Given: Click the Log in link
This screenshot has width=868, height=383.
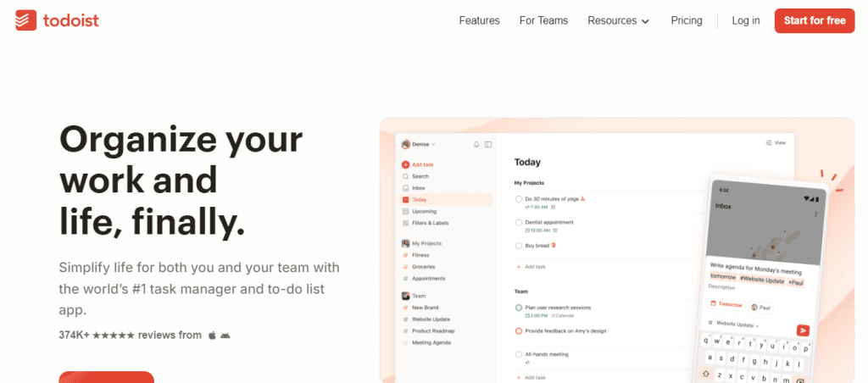Looking at the screenshot, I should click(x=746, y=20).
